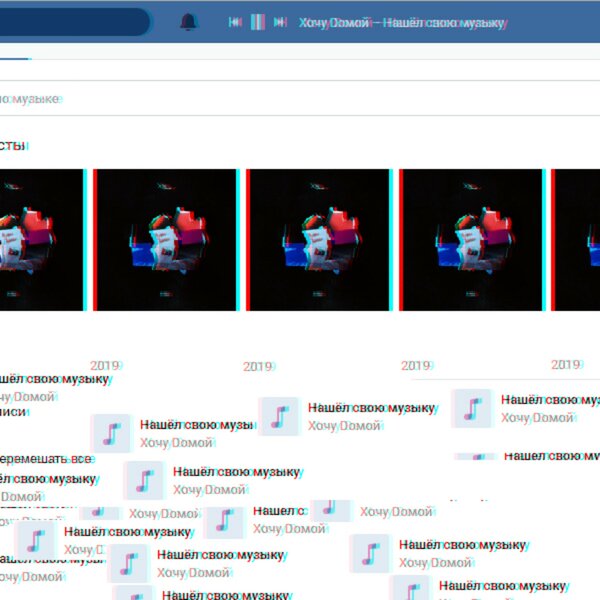Open now-playing title Хочу Домой – Нашёл свою музыку
600x600 pixels.
pos(400,22)
